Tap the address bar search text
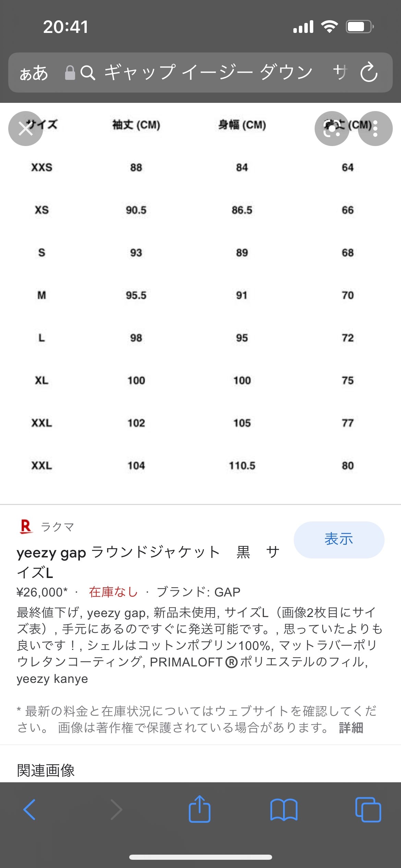Viewport: 401px width, 868px height. pyautogui.click(x=208, y=72)
